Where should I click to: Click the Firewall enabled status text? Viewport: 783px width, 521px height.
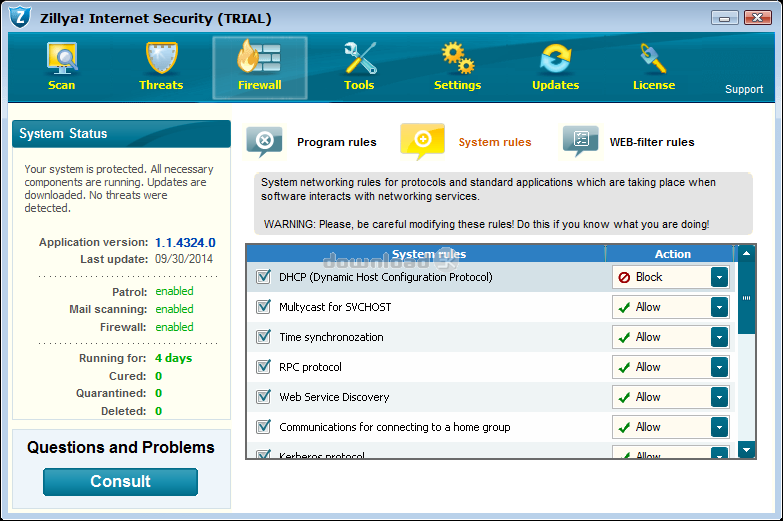[x=174, y=327]
